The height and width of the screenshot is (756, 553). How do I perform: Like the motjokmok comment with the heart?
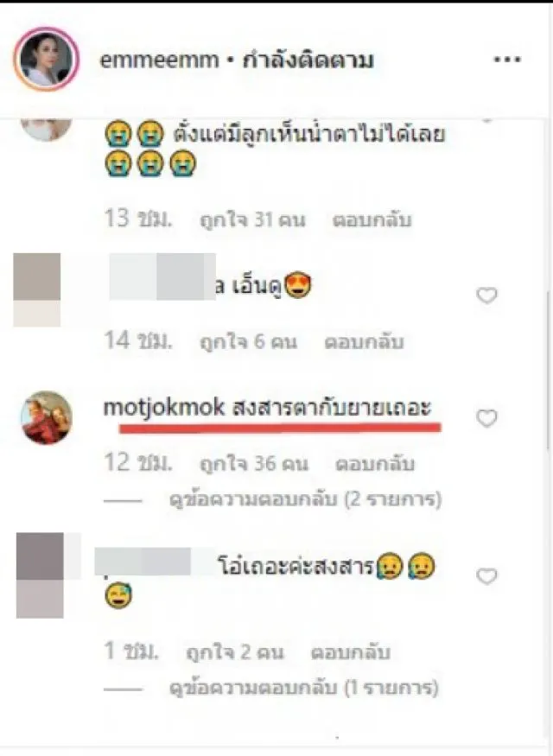(x=486, y=418)
